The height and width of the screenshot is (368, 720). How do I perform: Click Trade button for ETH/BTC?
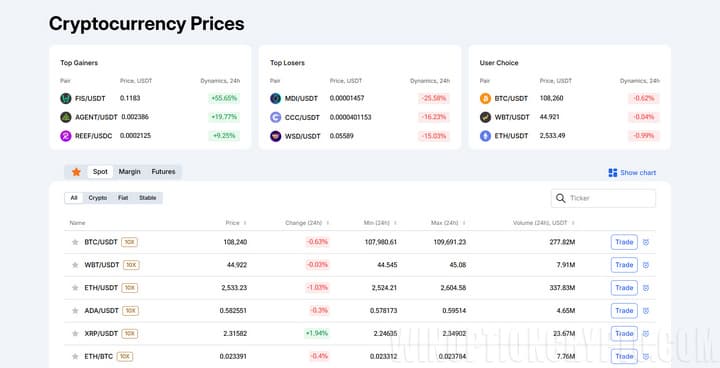click(624, 357)
